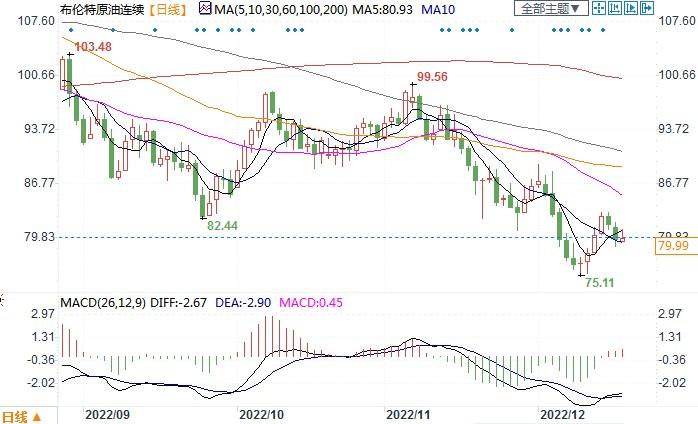Click the 79.99 current price tag
The image size is (698, 424).
point(675,246)
